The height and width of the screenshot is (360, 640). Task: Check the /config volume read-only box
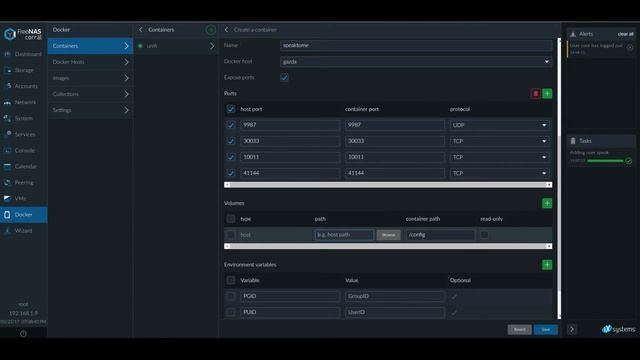click(484, 235)
